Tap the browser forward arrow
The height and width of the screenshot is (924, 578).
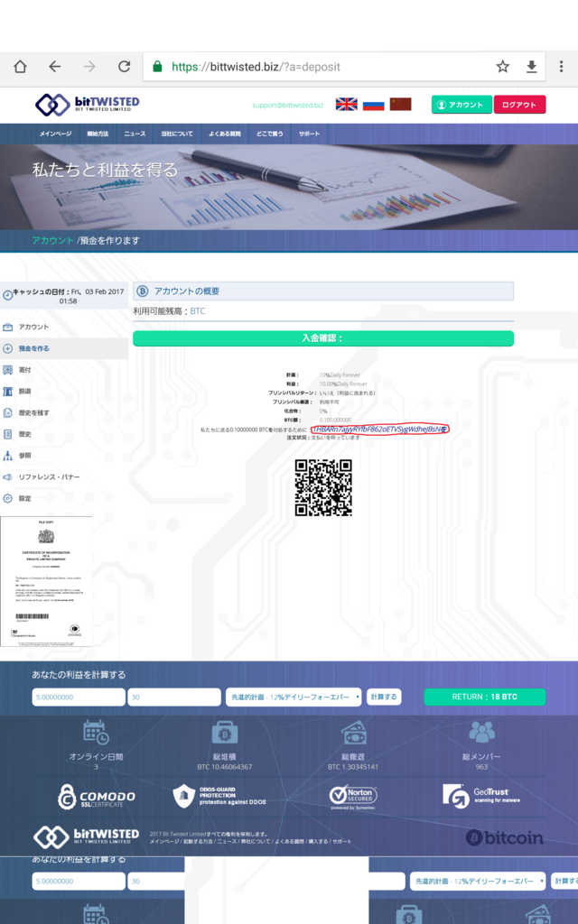tap(89, 67)
